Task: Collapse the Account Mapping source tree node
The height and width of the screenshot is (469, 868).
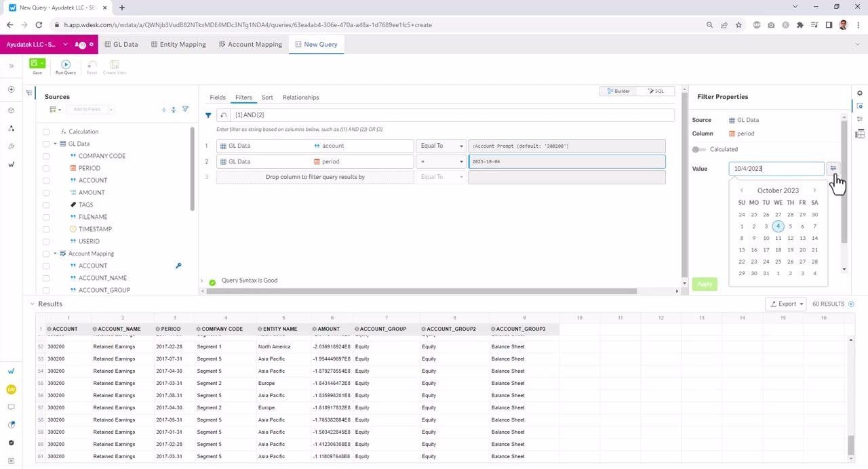Action: click(55, 253)
